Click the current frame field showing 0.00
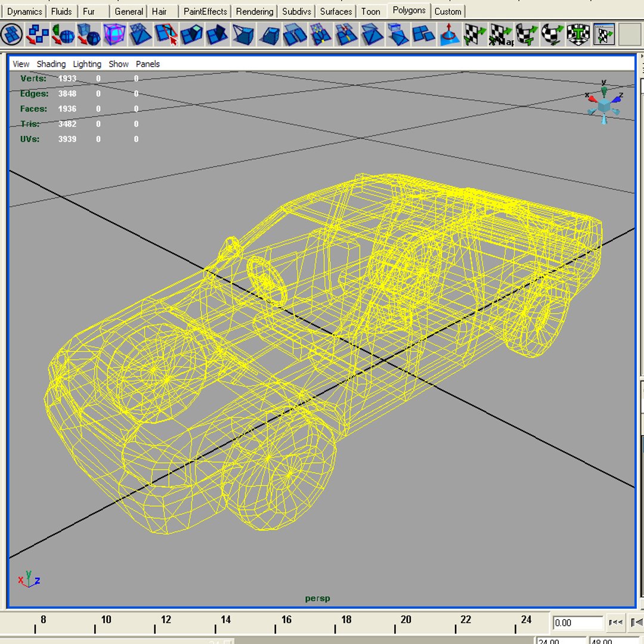644x644 pixels. click(577, 623)
